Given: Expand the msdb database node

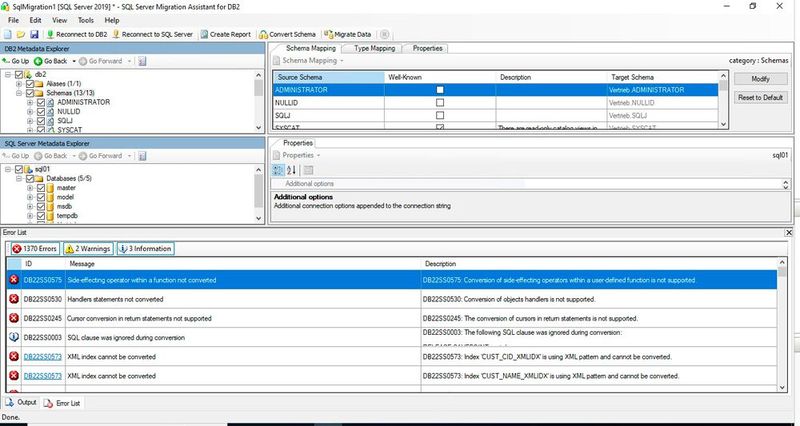Looking at the screenshot, I should pos(30,207).
